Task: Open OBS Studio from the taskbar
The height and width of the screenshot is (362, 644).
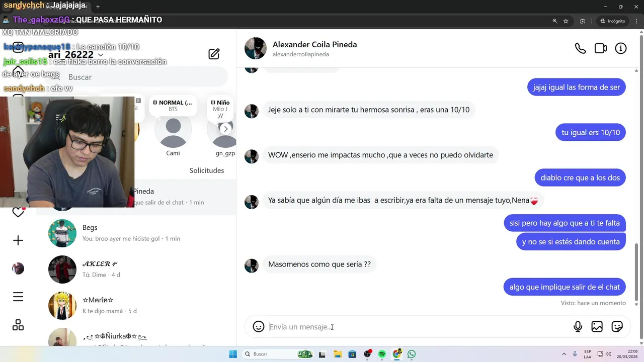Action: [368, 354]
